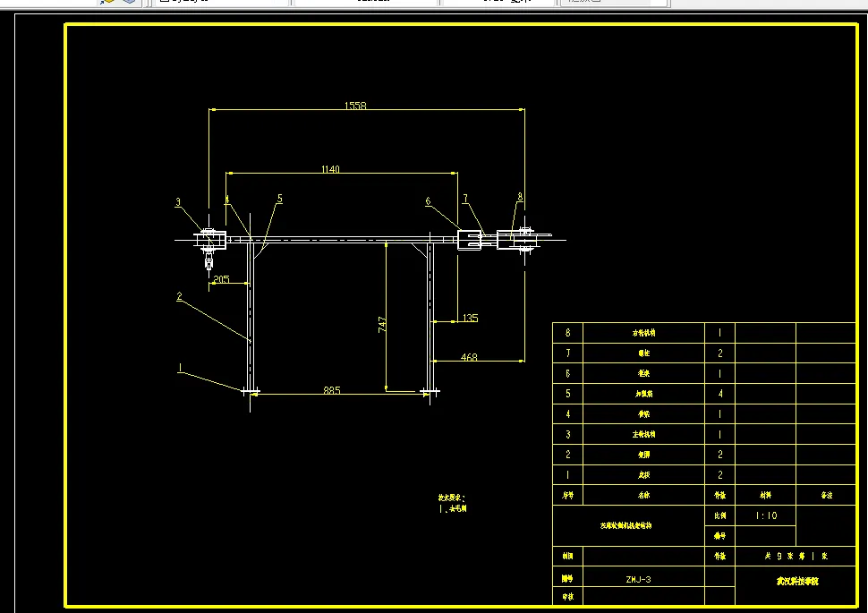Click leader callout number 3 in the drawing
The height and width of the screenshot is (613, 868).
tap(178, 202)
